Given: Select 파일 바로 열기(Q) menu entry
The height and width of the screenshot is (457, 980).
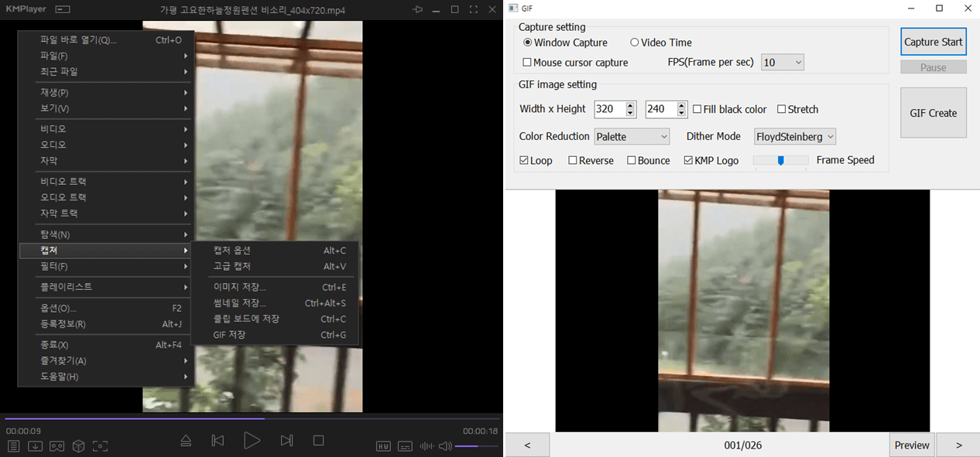Looking at the screenshot, I should [105, 40].
